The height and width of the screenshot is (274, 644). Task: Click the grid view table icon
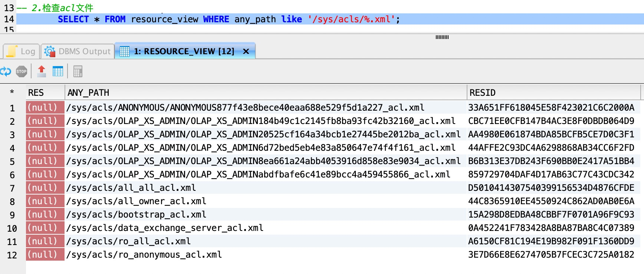(x=58, y=71)
